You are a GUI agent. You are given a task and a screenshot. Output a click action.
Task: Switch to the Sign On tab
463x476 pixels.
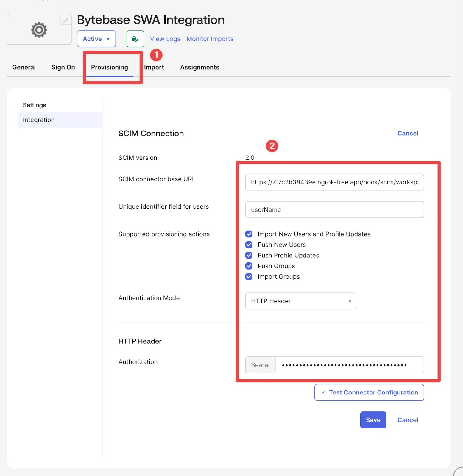(x=63, y=67)
